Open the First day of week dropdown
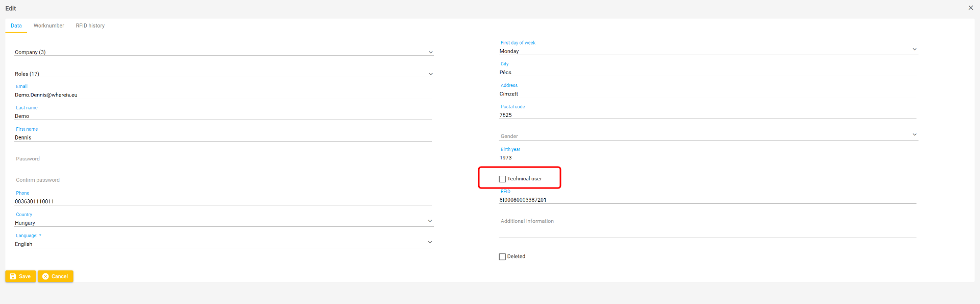Viewport: 980px width, 304px height. (707, 51)
